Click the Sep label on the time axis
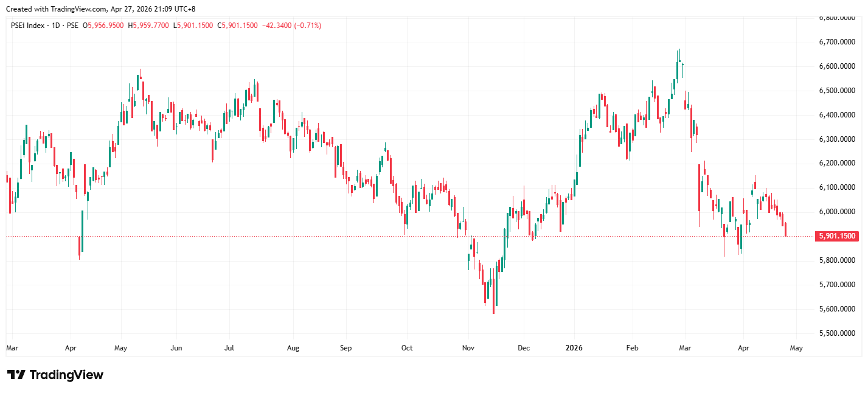The image size is (868, 393). [x=345, y=349]
